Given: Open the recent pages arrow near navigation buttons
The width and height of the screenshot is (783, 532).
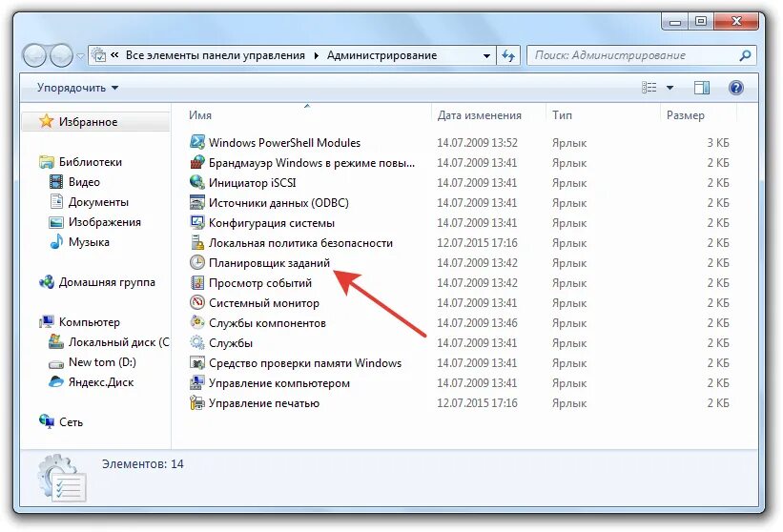Looking at the screenshot, I should [80, 56].
